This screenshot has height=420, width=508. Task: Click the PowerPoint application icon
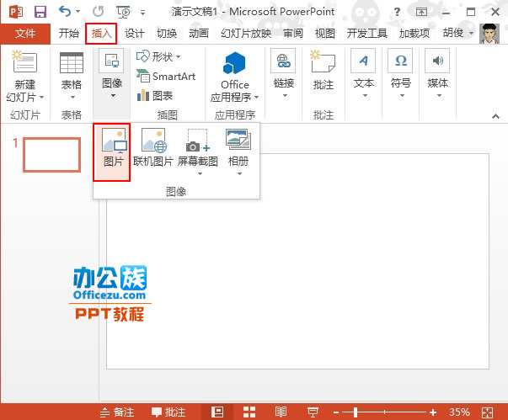[15, 13]
